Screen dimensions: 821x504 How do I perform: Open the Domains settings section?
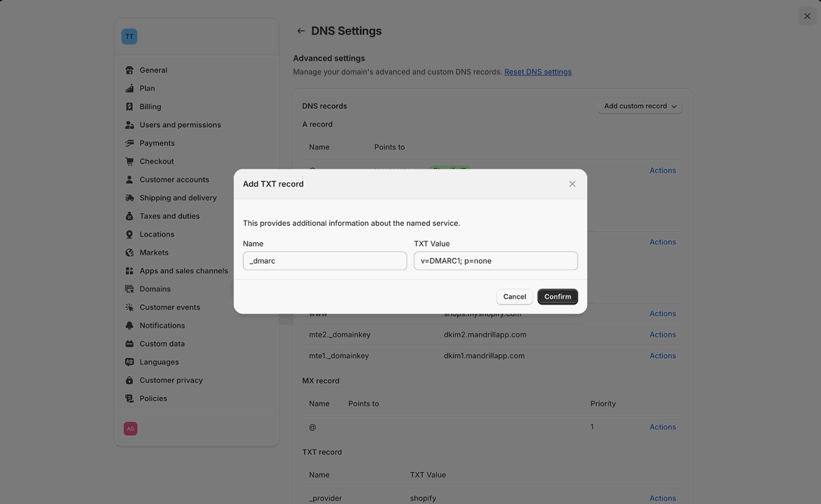[x=155, y=289]
